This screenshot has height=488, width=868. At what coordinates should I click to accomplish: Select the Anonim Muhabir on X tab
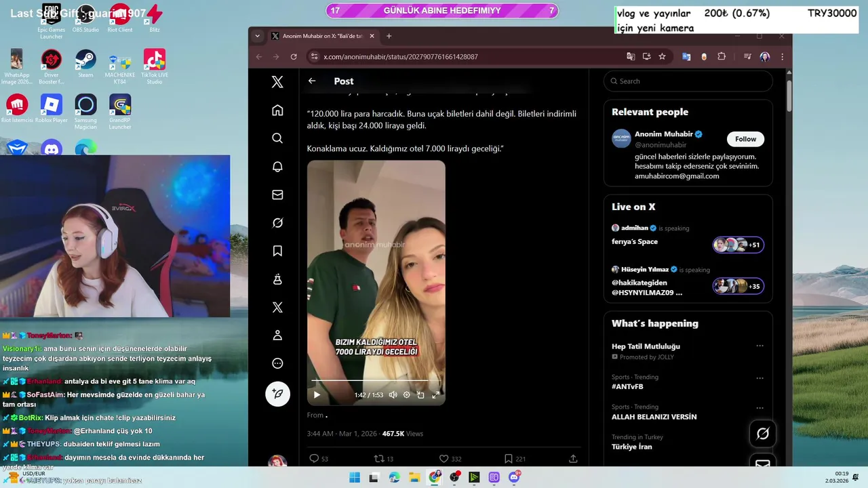pyautogui.click(x=322, y=36)
